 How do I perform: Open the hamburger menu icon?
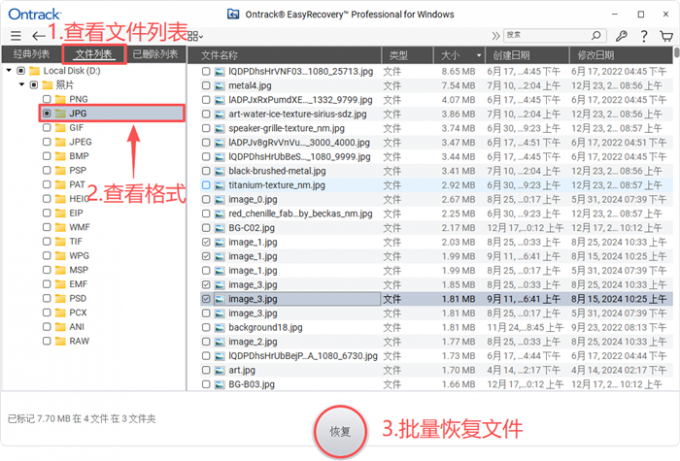[16, 36]
